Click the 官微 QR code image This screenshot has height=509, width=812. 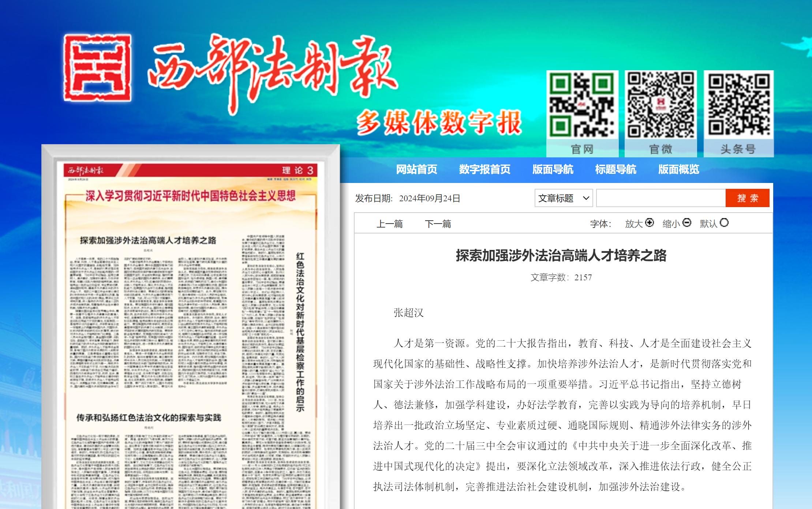661,105
